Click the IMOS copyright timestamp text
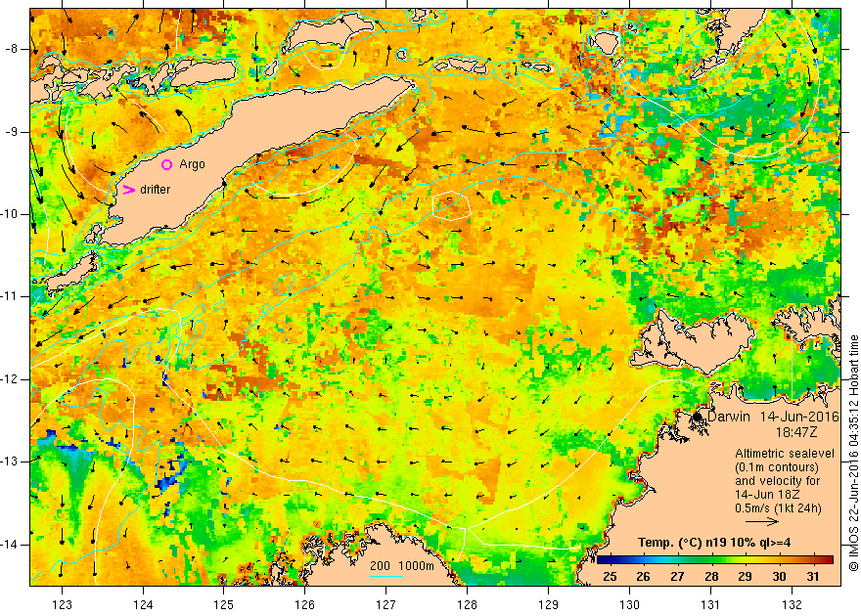 pyautogui.click(x=853, y=453)
